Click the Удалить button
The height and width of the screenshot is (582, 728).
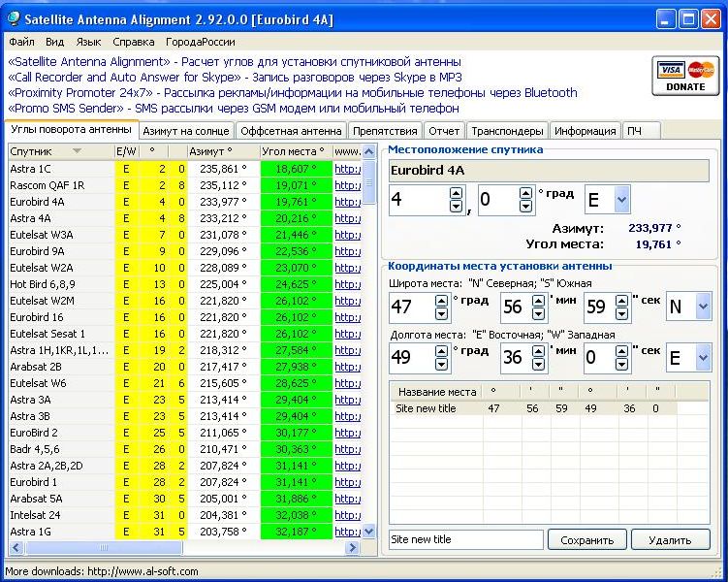pos(671,540)
